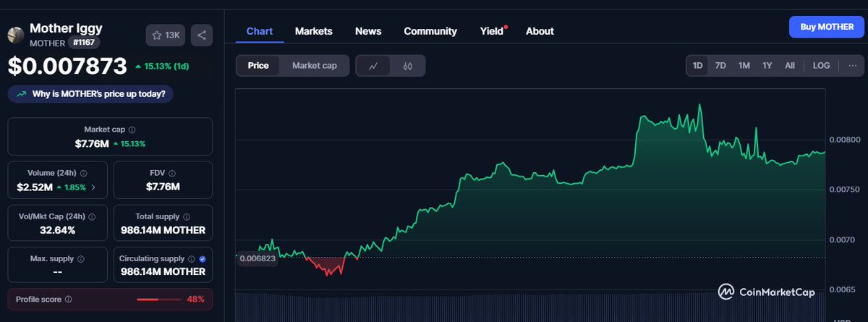The image size is (868, 322).
Task: Click the Circulating supply info icon
Action: [191, 258]
